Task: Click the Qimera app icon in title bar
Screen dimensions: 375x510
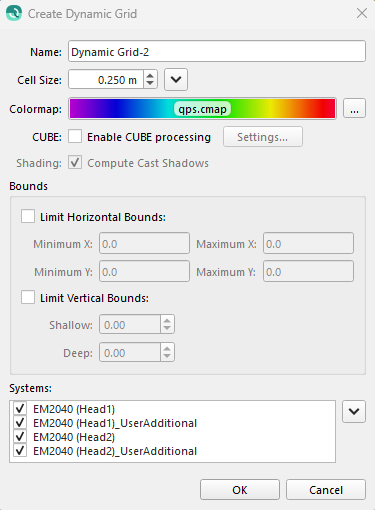Action: (x=14, y=14)
